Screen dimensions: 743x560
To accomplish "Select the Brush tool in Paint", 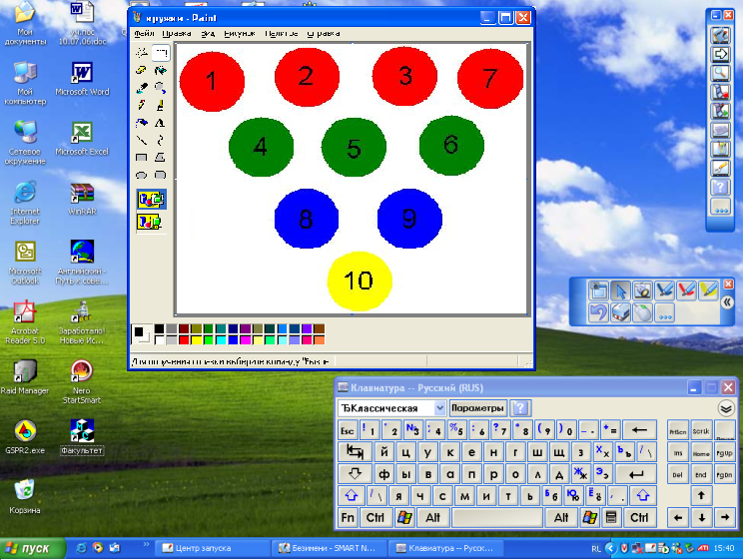I will [160, 105].
